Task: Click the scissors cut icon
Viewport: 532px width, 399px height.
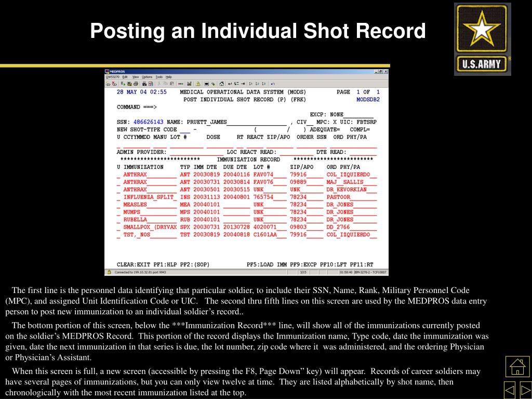Action: [159, 84]
